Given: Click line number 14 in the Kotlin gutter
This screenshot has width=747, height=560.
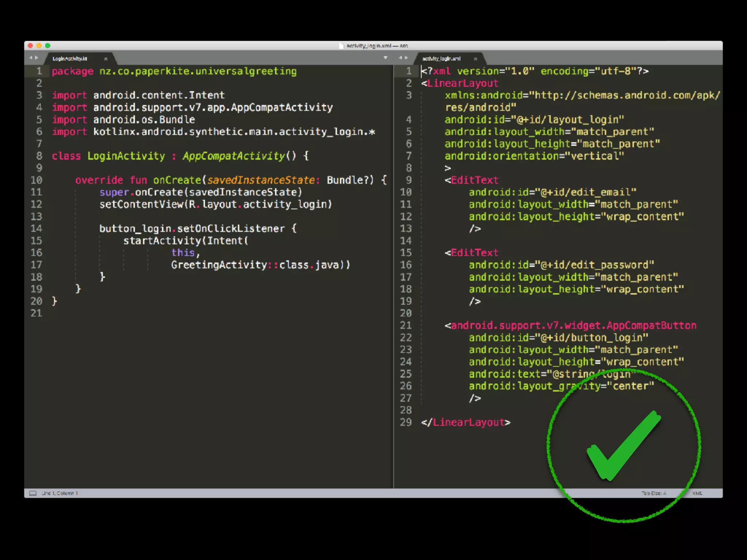Looking at the screenshot, I should tap(36, 229).
